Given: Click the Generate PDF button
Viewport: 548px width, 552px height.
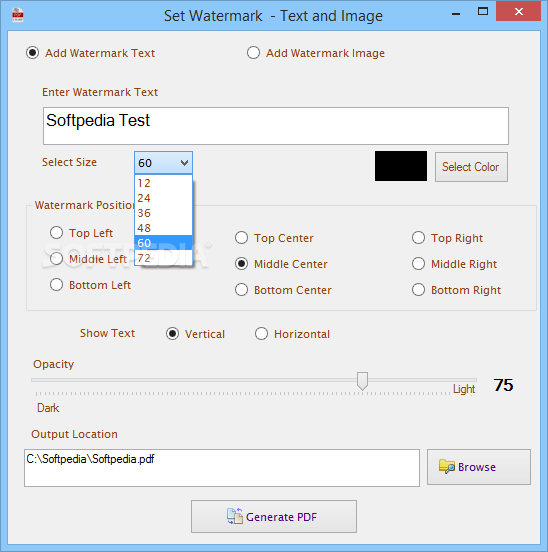Looking at the screenshot, I should tap(274, 516).
